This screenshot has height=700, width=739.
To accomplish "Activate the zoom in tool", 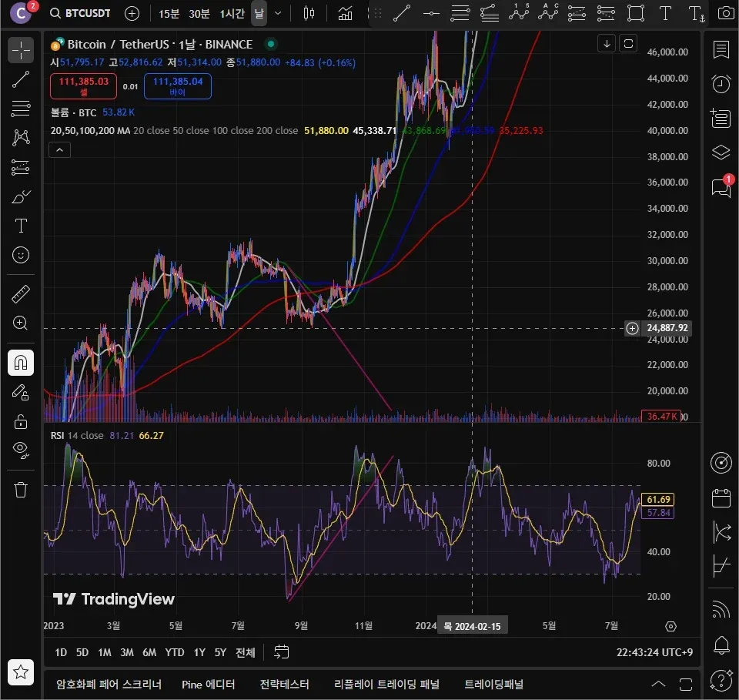I will [21, 323].
